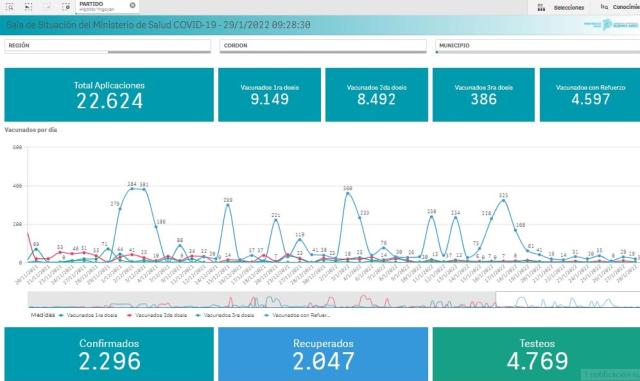Toggle Vacunados 1ra dosis legend series

(x=88, y=315)
